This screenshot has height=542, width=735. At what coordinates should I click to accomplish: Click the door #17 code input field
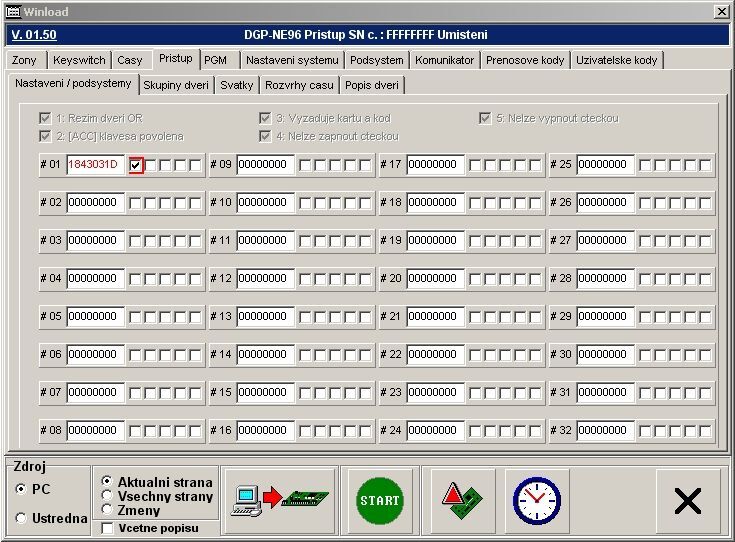coord(435,165)
